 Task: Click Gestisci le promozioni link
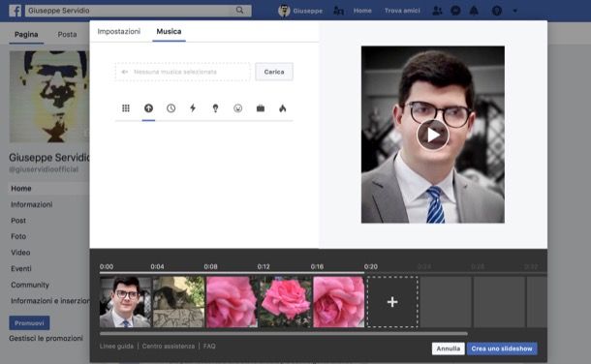tap(46, 338)
